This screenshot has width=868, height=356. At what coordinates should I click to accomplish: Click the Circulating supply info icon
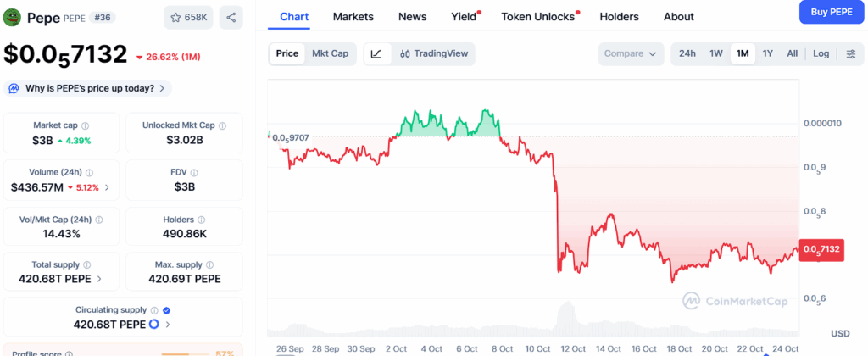[154, 310]
